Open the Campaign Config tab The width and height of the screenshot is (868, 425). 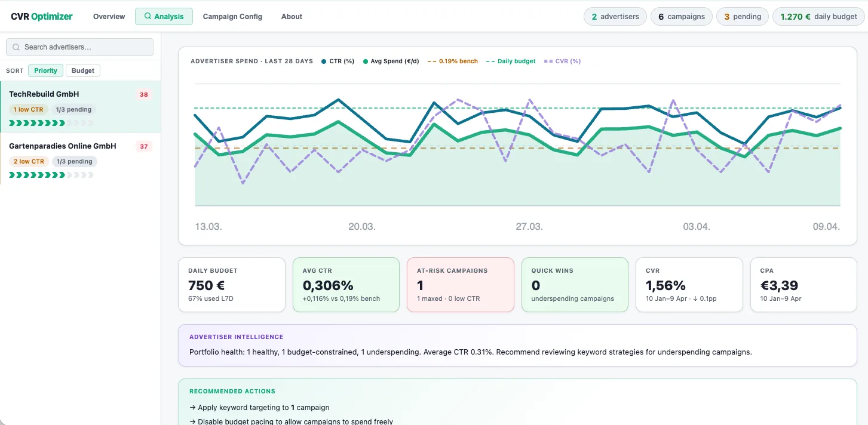click(232, 17)
